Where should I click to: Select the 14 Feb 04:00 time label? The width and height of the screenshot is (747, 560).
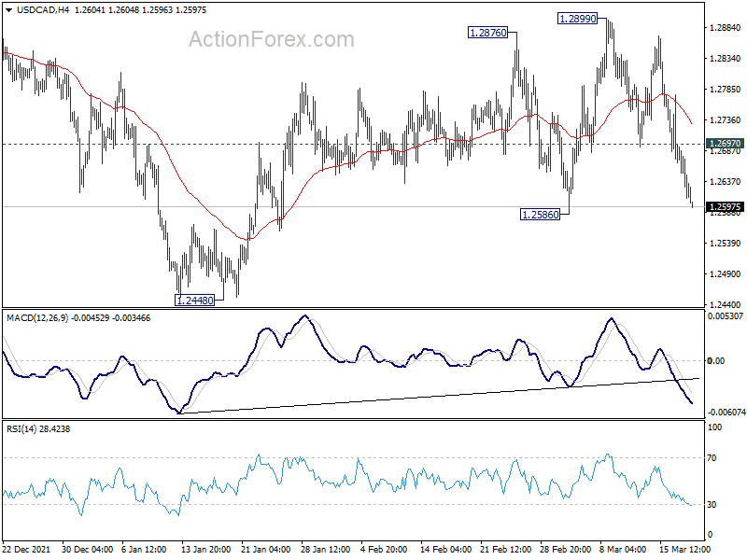(x=446, y=550)
